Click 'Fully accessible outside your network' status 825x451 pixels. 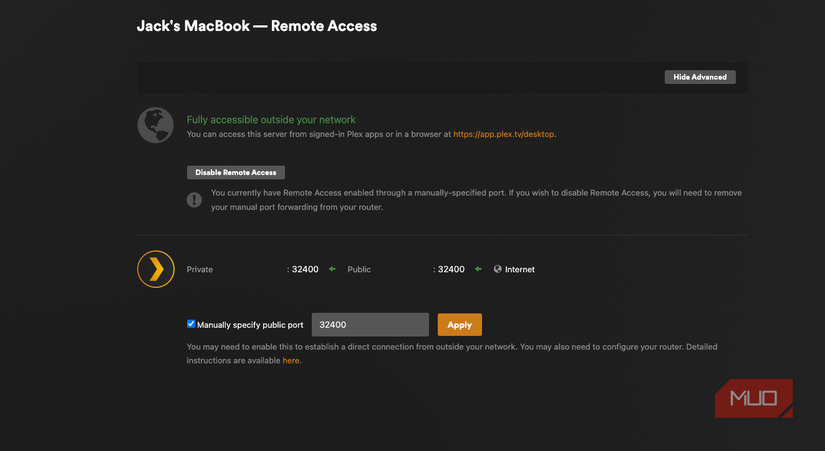click(x=271, y=119)
